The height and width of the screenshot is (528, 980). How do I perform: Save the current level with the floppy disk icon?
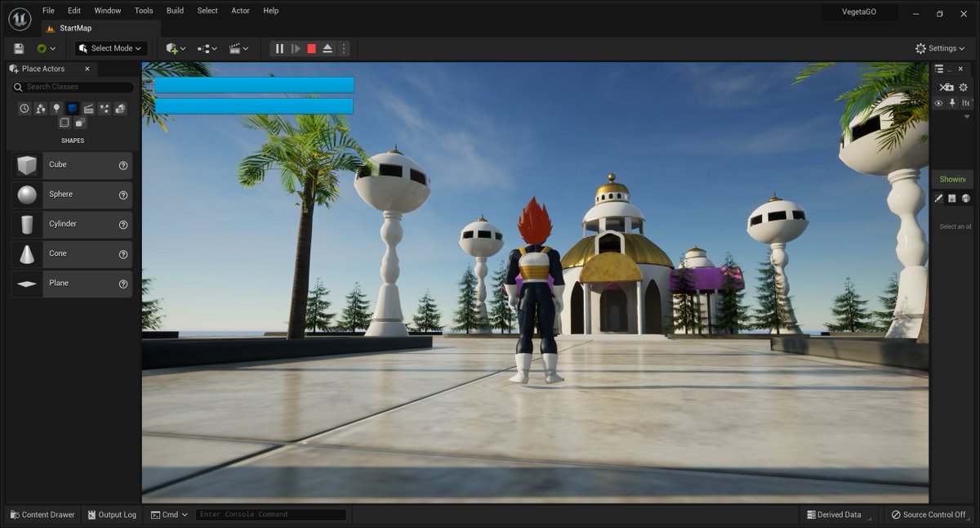(19, 48)
